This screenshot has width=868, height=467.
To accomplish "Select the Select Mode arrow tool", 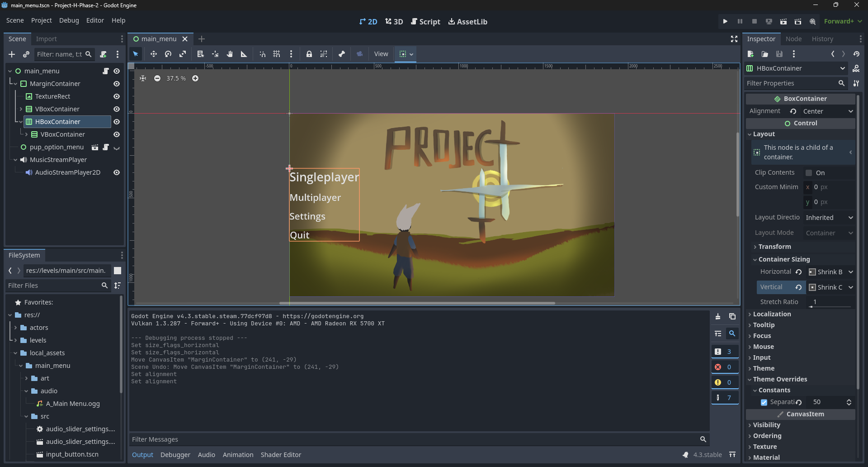I will pyautogui.click(x=136, y=54).
